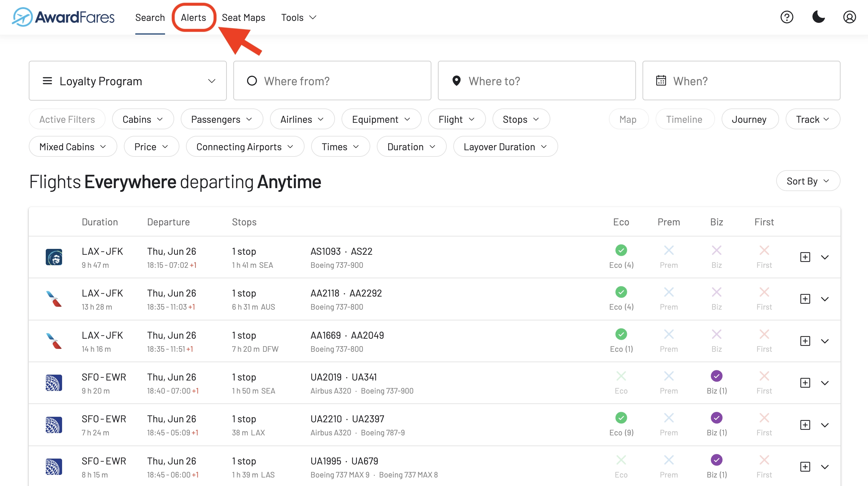This screenshot has height=486, width=868.
Task: Click green Eco (4) checkmark on AA2118 row
Action: click(621, 292)
